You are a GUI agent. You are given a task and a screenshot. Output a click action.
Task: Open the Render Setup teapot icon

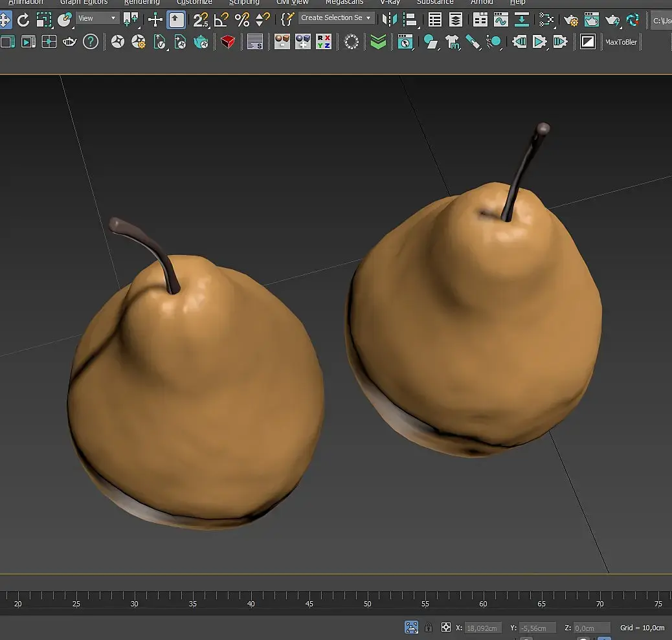[571, 20]
